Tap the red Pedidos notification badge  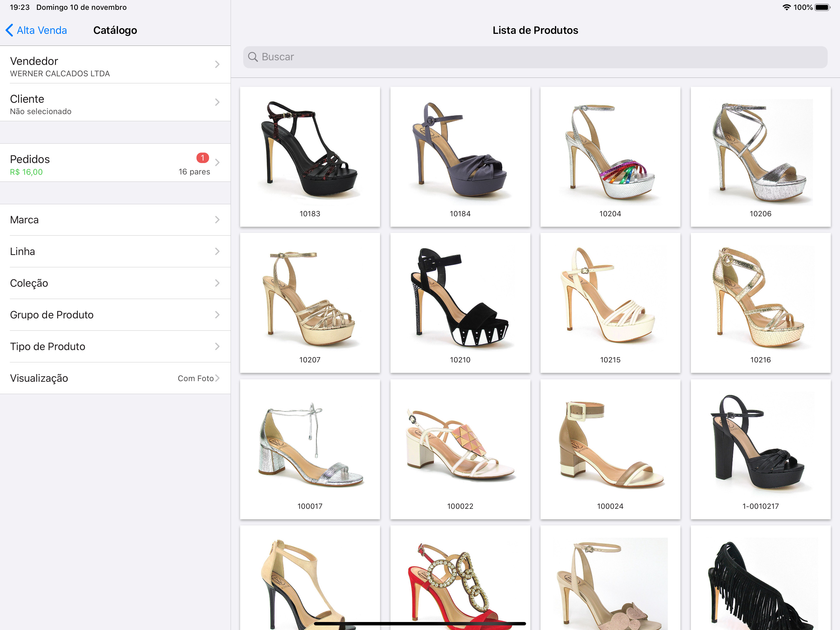[202, 157]
